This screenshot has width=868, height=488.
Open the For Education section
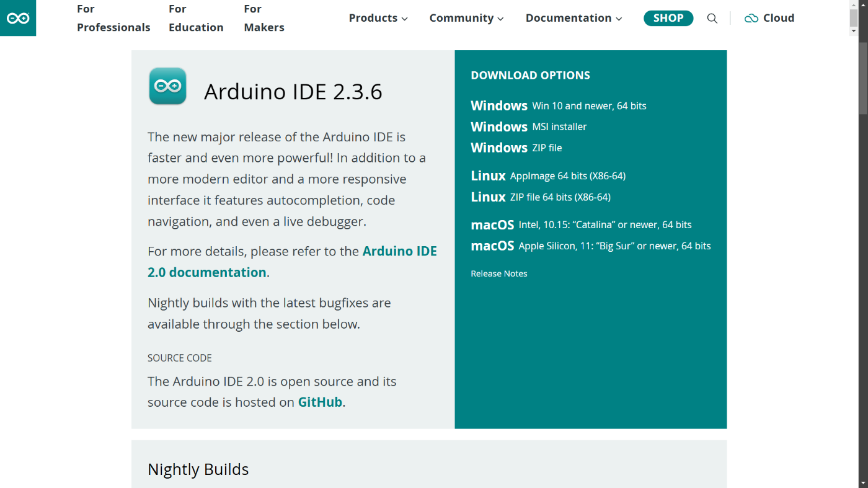[196, 18]
